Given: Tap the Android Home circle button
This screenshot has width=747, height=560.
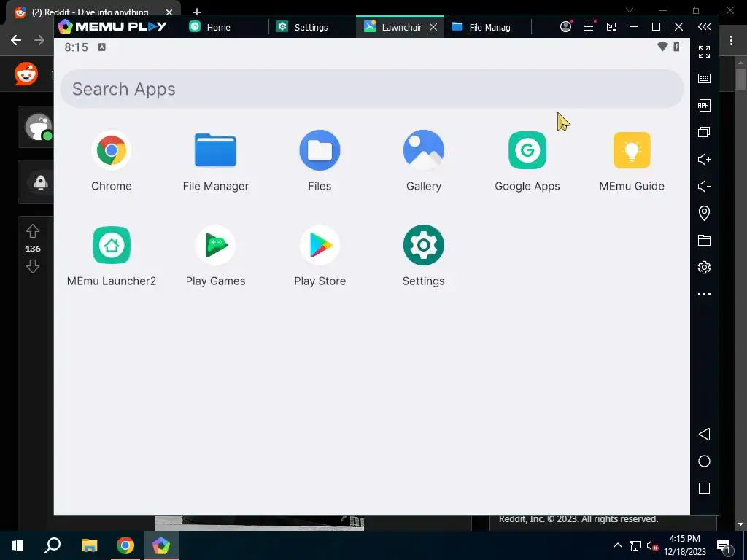Looking at the screenshot, I should coord(704,461).
